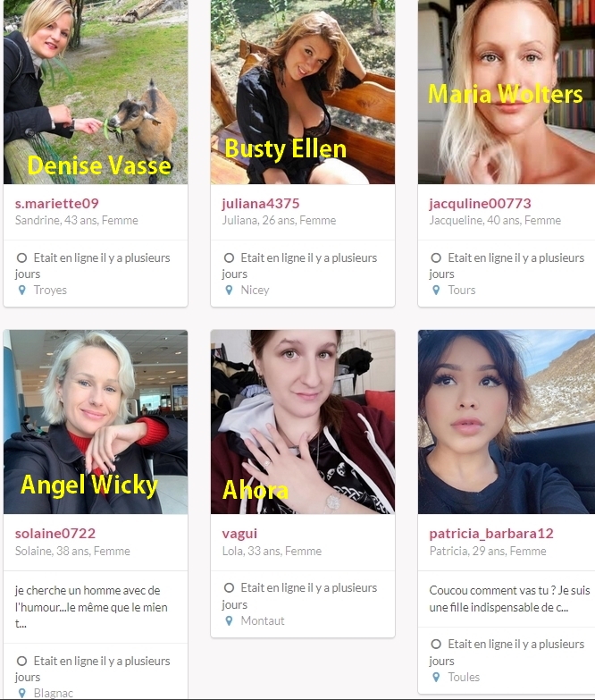Open the s.mariette09 profile link
The image size is (595, 700).
(x=56, y=204)
